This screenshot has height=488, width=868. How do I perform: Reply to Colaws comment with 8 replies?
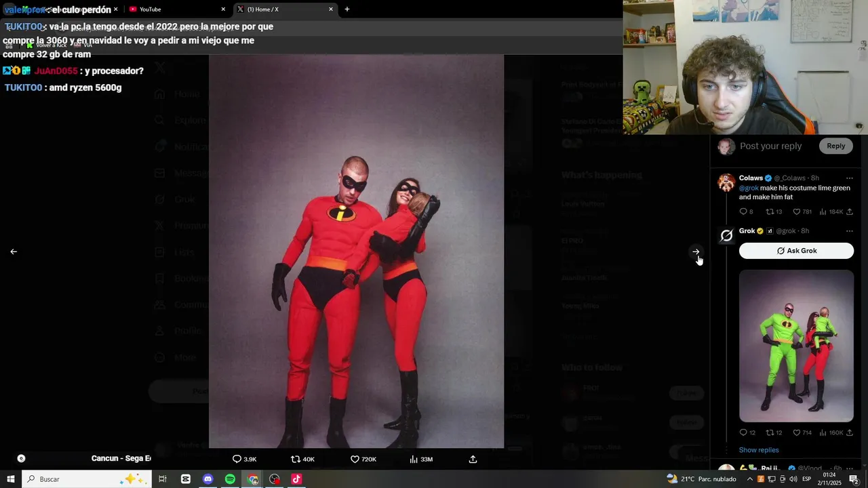point(746,211)
